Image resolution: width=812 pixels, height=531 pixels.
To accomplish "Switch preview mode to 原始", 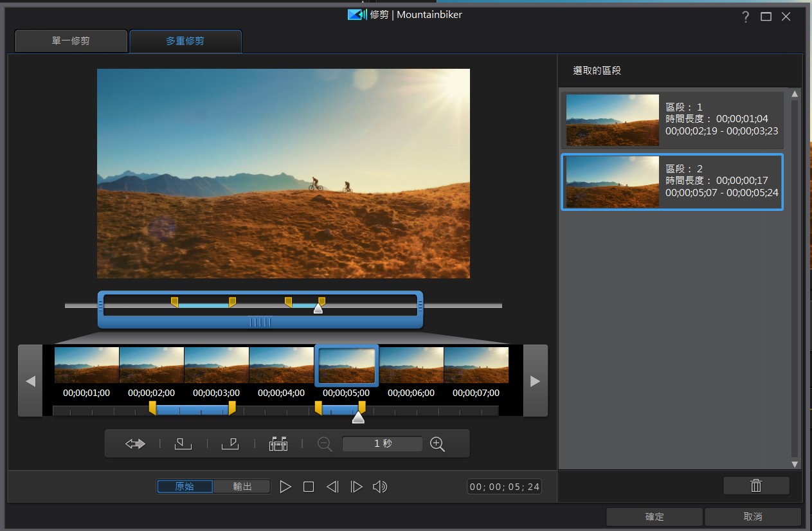I will [x=185, y=487].
